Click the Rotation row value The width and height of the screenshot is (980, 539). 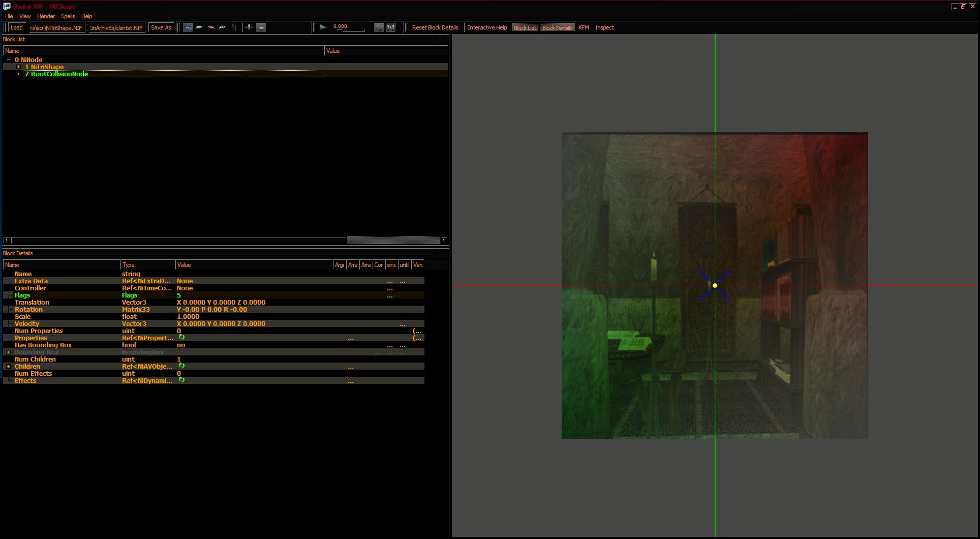coord(212,309)
